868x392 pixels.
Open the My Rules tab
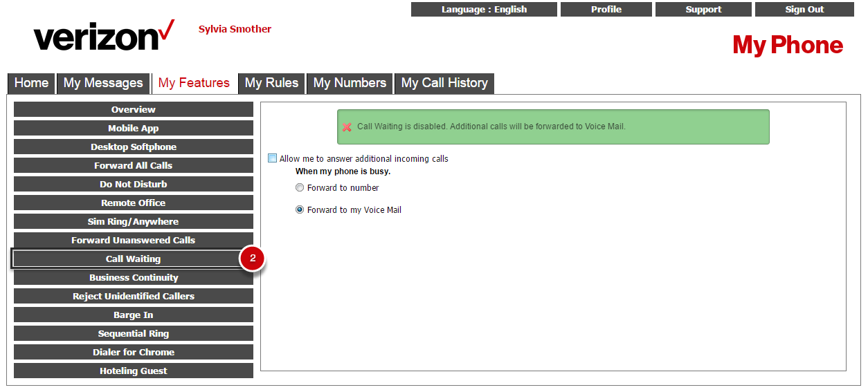pos(271,83)
